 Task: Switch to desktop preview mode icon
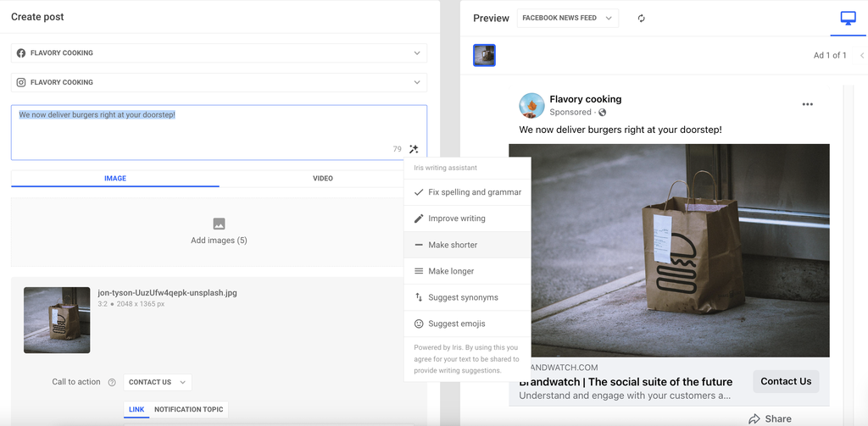tap(848, 19)
